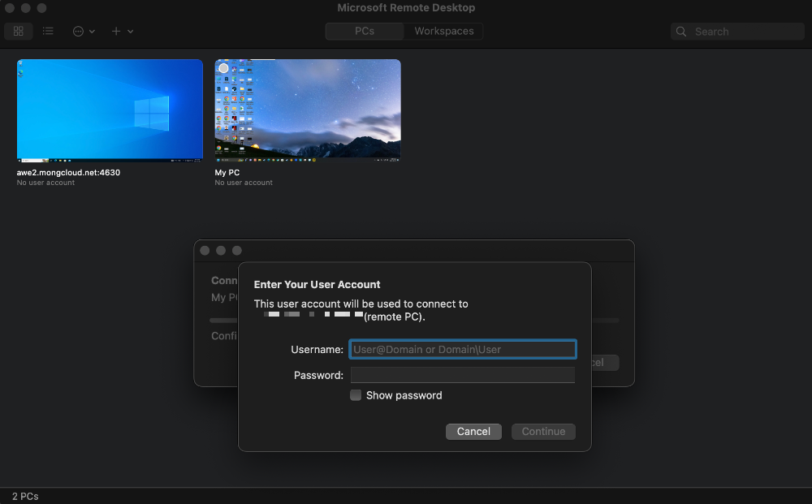The image size is (812, 504).
Task: Click the magnifying glass search icon
Action: (681, 32)
